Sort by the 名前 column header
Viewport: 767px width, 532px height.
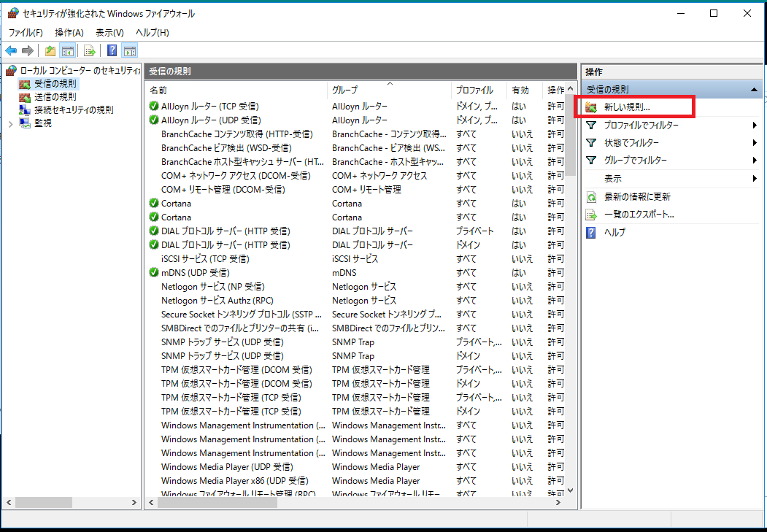click(236, 90)
